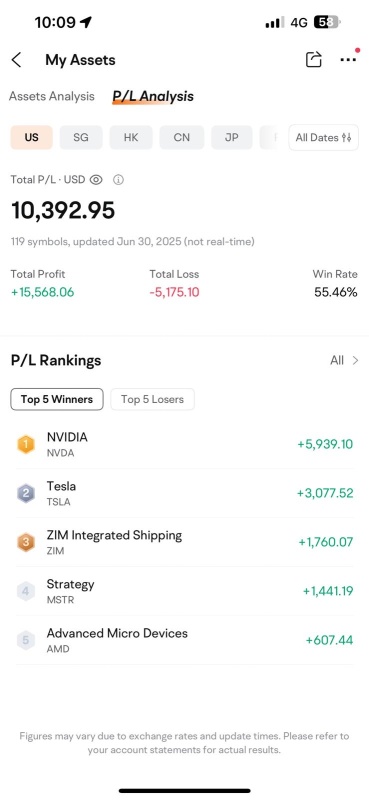Switch to Assets Analysis tab
Image resolution: width=369 pixels, height=800 pixels.
point(52,96)
